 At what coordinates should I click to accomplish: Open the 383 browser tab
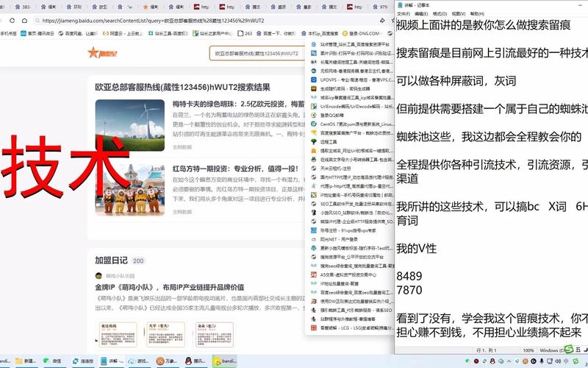24,7
